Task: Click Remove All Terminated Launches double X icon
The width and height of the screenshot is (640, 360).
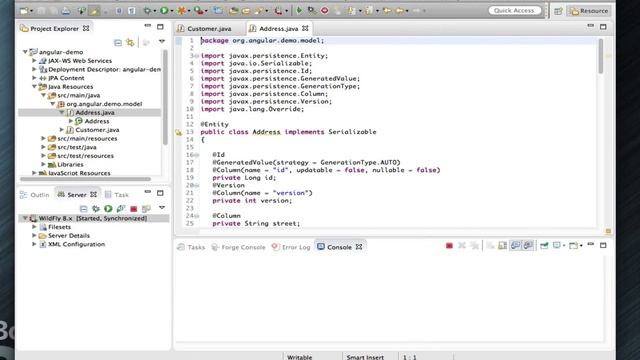Action: coord(474,245)
